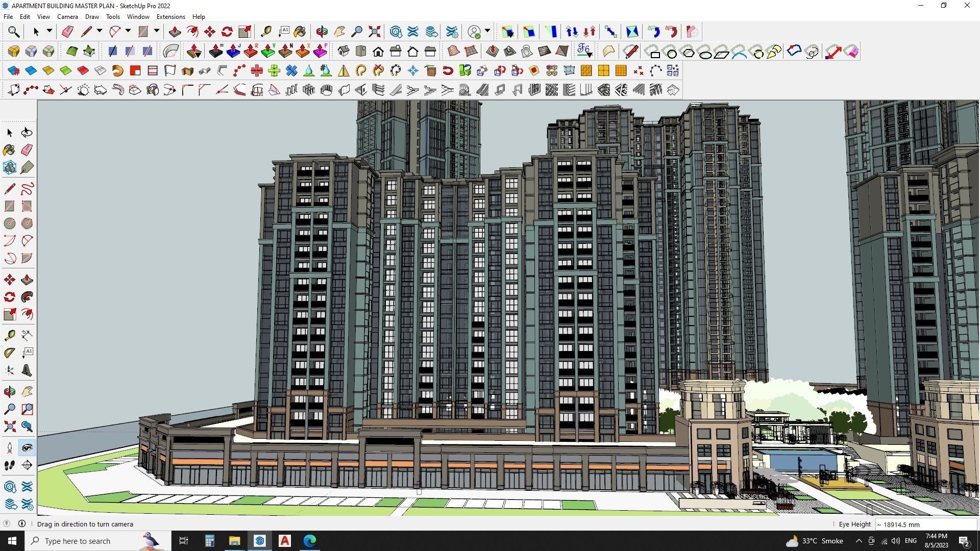980x551 pixels.
Task: Click the status bar info (i) icon
Action: 22,524
